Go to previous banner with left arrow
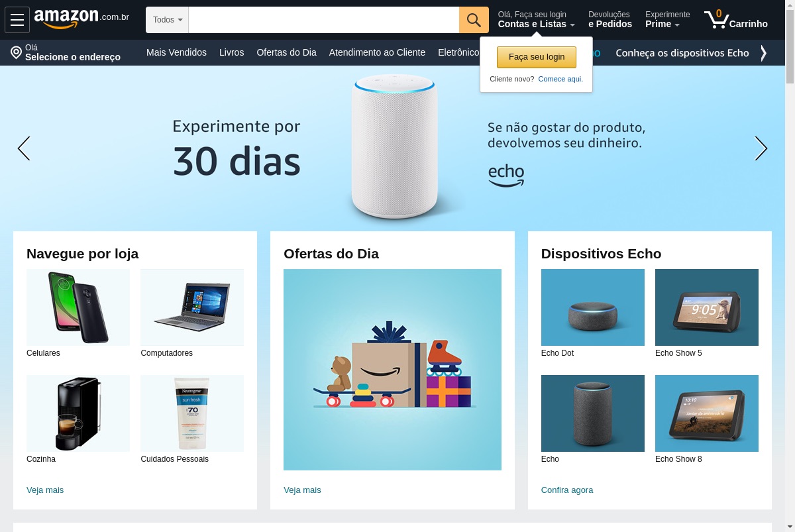The height and width of the screenshot is (532, 795). pos(24,148)
